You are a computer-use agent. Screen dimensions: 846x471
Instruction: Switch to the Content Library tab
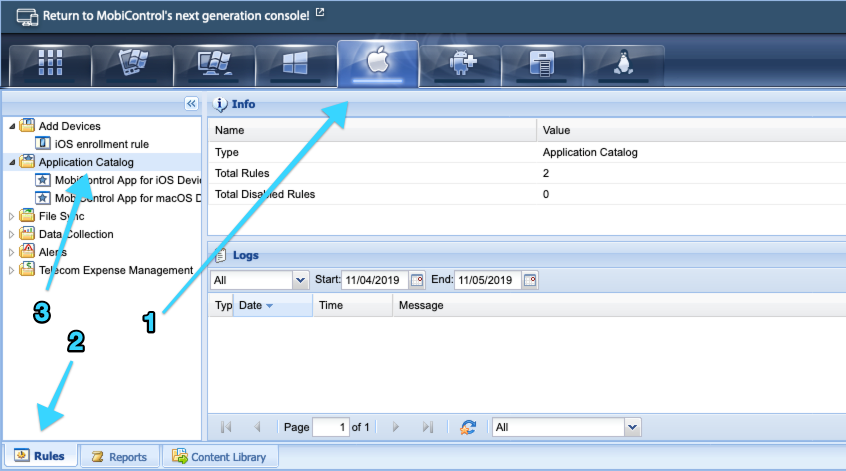220,456
